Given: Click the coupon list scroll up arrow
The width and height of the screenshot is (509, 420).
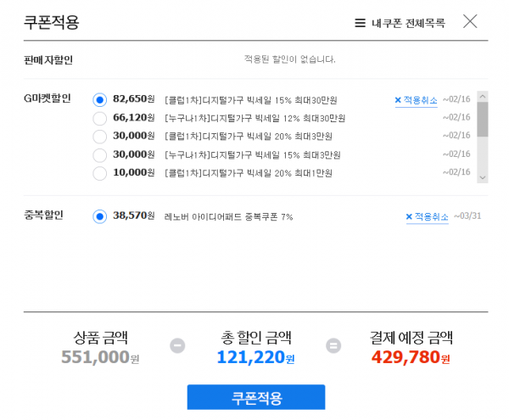Looking at the screenshot, I should pos(483,97).
